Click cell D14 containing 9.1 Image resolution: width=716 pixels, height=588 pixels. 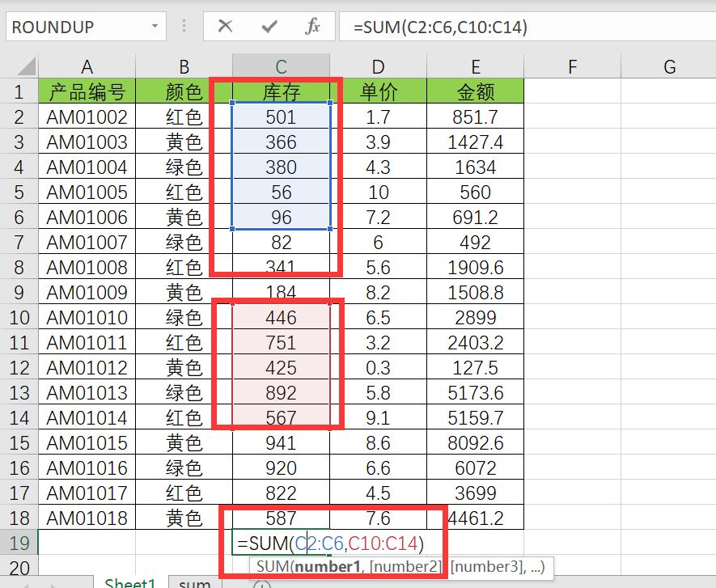[377, 417]
